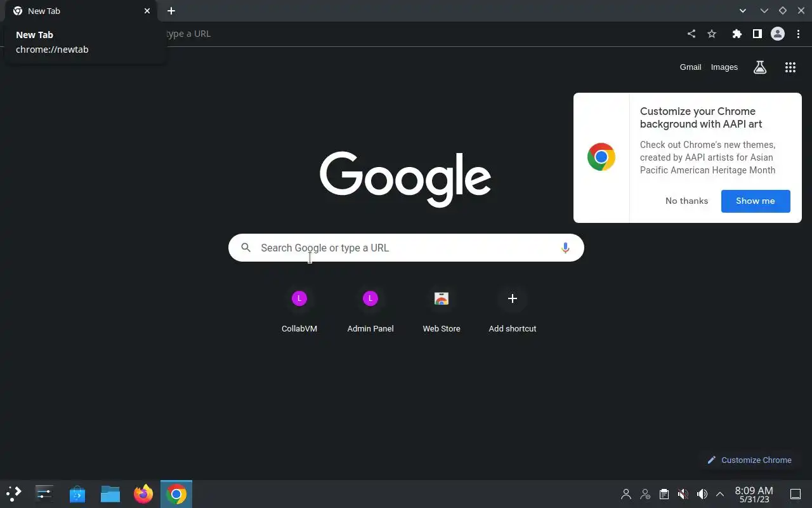Open the application launcher in taskbar
Screen dimensions: 812x508
(x=14, y=493)
